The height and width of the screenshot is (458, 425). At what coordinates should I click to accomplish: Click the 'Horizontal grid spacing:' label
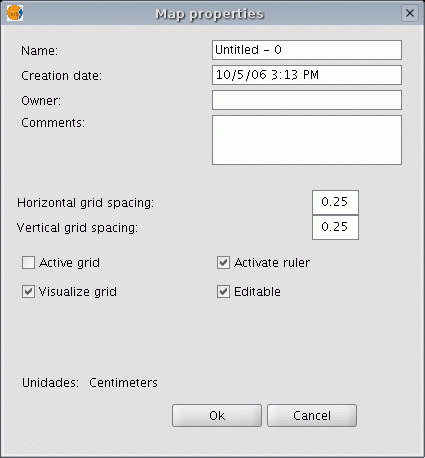[85, 203]
